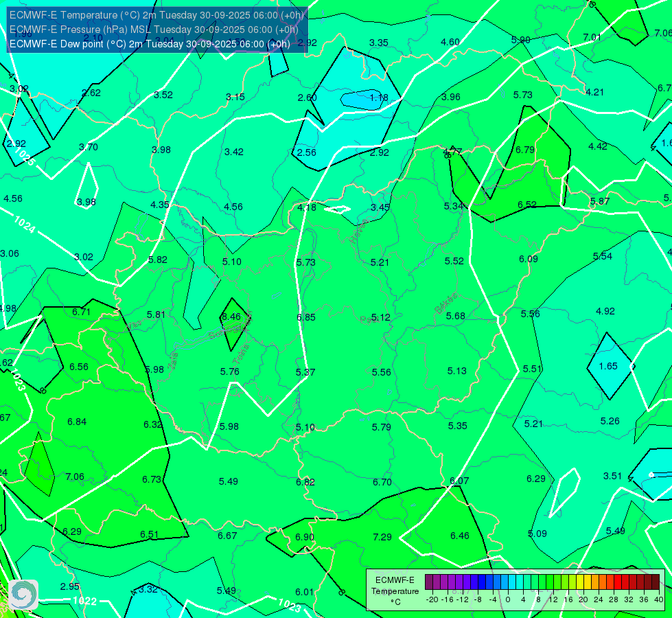Click the 1.65 value inside the diamond contour
The image size is (672, 618).
pyautogui.click(x=608, y=366)
